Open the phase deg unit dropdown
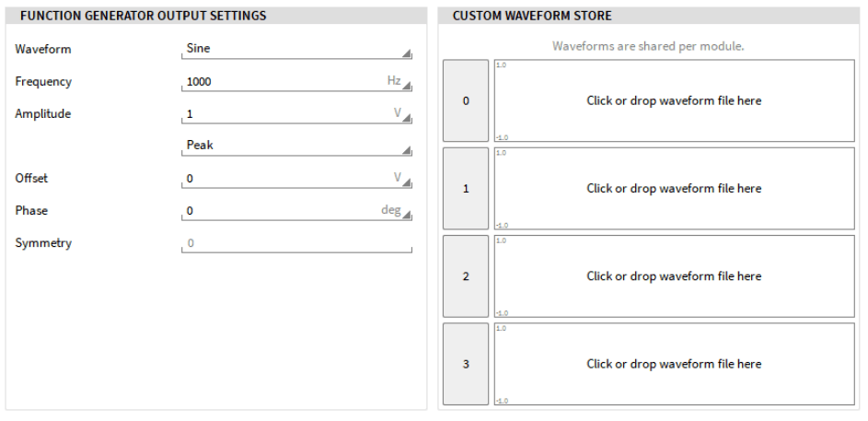868x421 pixels. [396, 211]
